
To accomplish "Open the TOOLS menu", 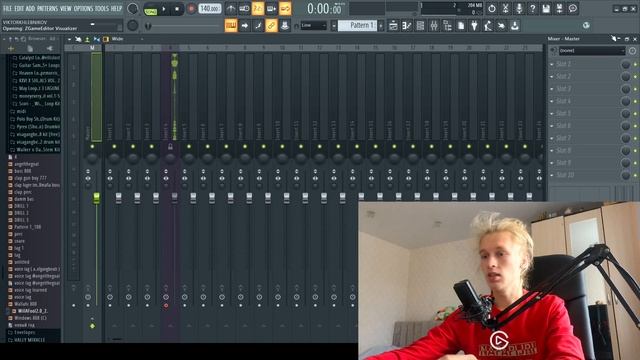I will [102, 9].
